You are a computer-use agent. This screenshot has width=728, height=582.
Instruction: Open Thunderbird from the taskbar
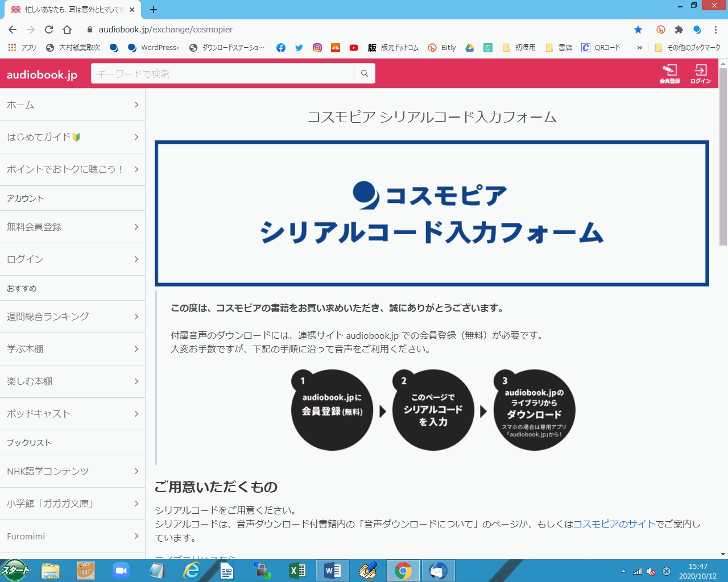coord(438,571)
